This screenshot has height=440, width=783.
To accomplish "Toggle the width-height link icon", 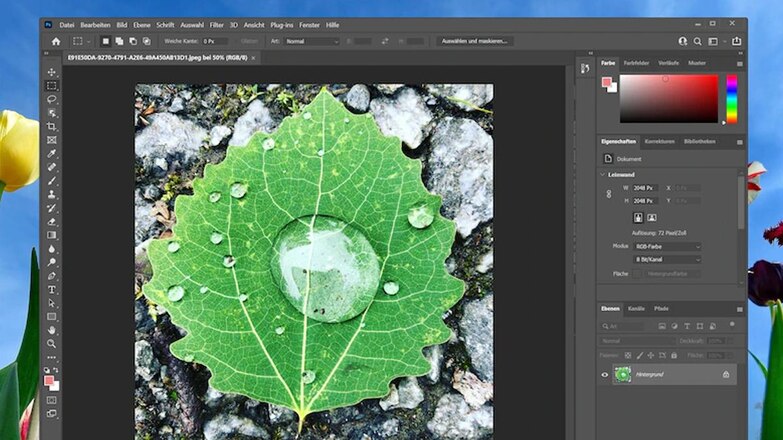I will [x=609, y=193].
